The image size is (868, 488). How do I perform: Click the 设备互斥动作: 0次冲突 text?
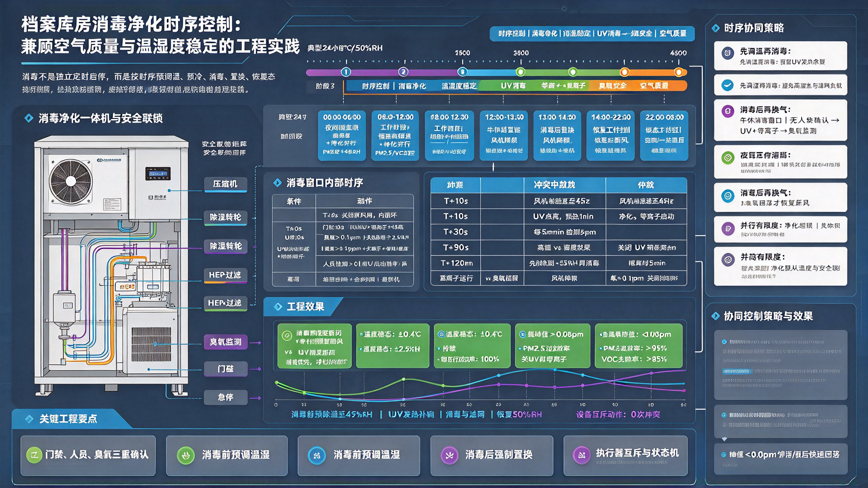[x=618, y=414]
